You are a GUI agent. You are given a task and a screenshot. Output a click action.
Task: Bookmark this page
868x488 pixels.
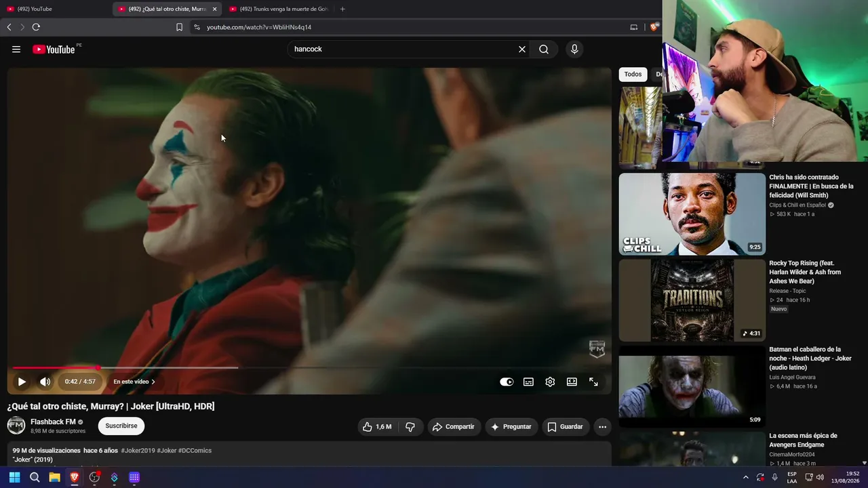179,27
